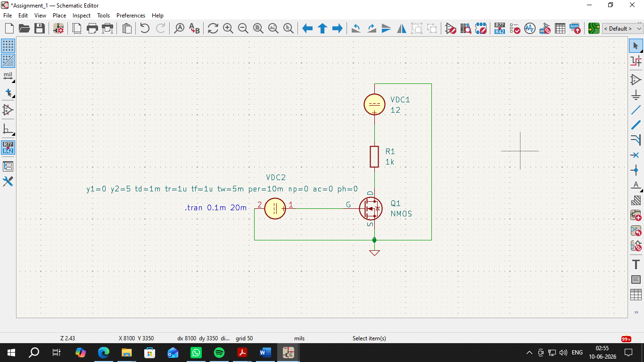Select the Q1 NMOS transistor symbol

point(371,208)
